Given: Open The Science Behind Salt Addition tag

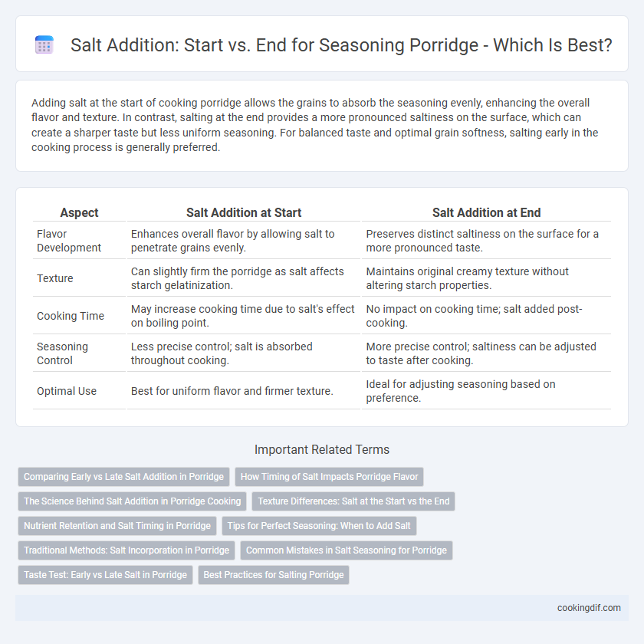Looking at the screenshot, I should (132, 501).
